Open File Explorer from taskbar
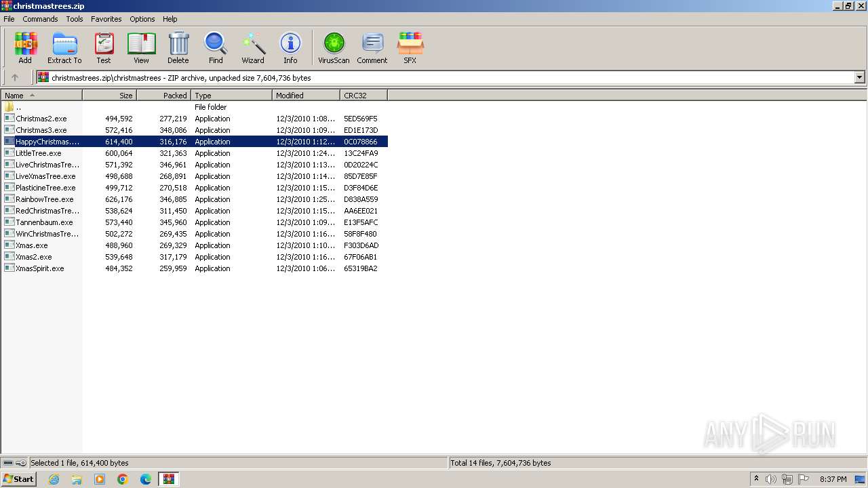Viewport: 868px width, 488px height. pos(77,479)
